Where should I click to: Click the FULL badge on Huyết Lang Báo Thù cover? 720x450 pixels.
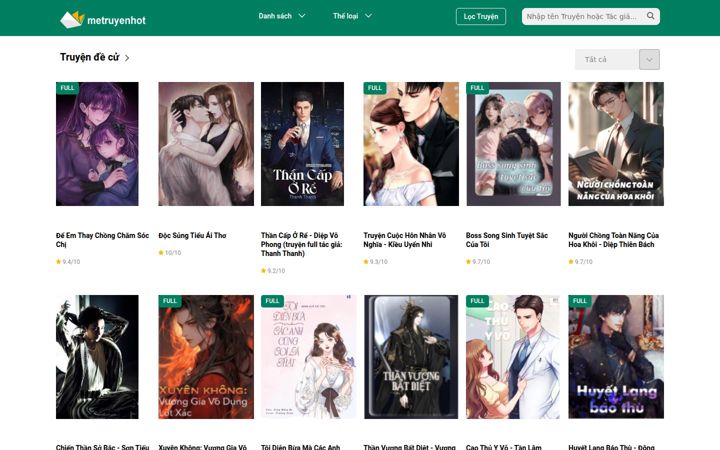(x=579, y=301)
